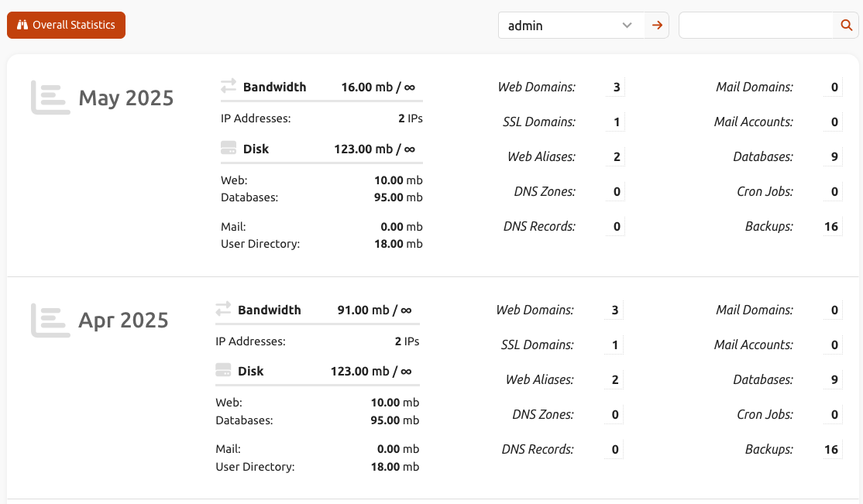Image resolution: width=863 pixels, height=504 pixels.
Task: Click May 2025 Databases label in right column
Action: (763, 157)
